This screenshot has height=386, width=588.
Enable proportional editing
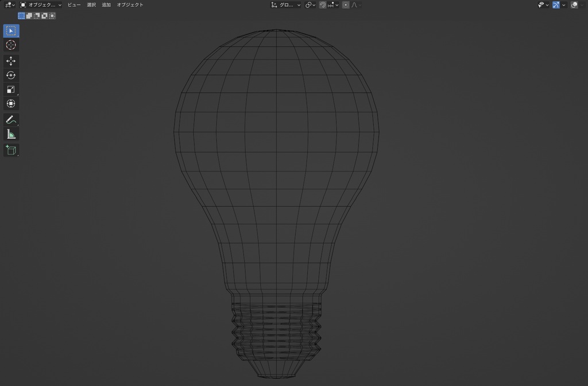345,5
